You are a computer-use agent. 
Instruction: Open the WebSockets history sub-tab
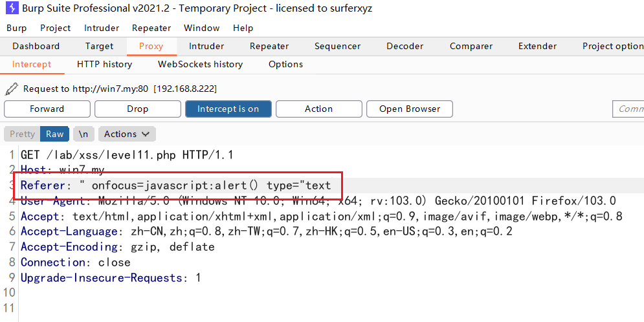200,64
